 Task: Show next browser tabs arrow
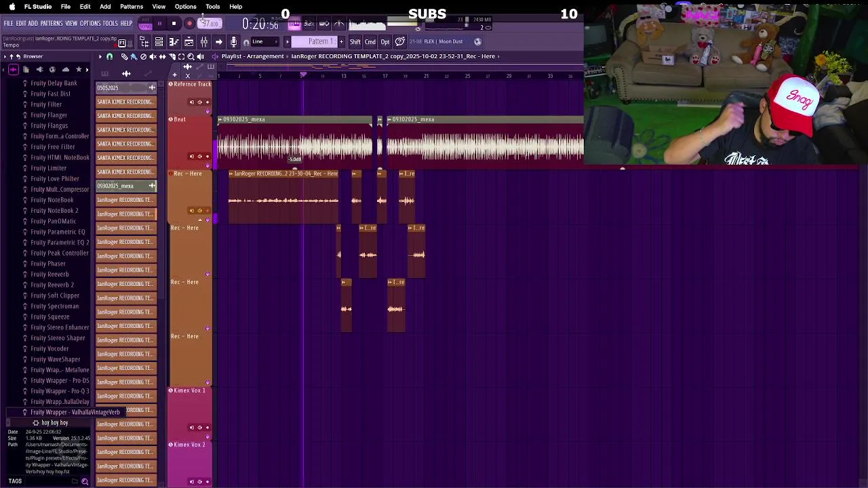[87, 70]
